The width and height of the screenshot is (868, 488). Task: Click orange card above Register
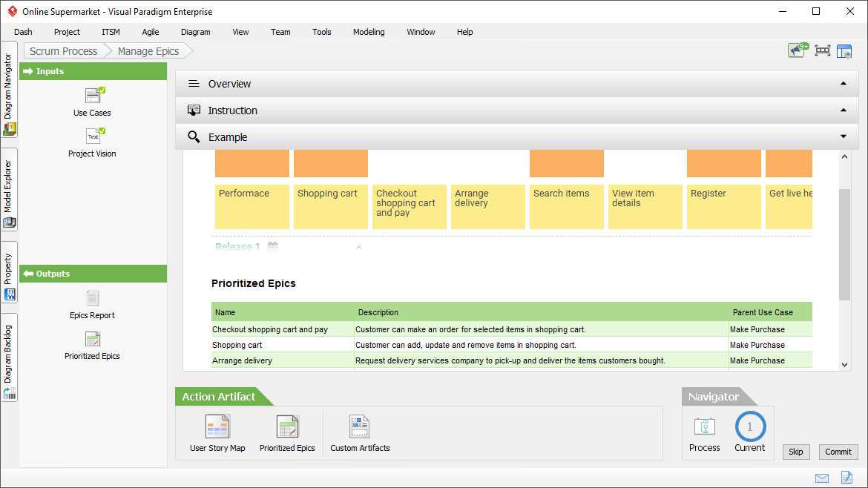(x=723, y=163)
